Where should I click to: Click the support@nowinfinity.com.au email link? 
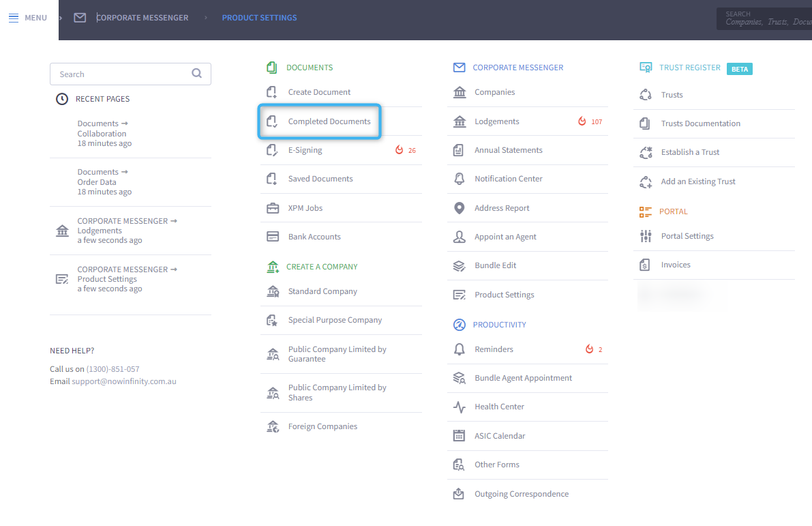tap(124, 381)
